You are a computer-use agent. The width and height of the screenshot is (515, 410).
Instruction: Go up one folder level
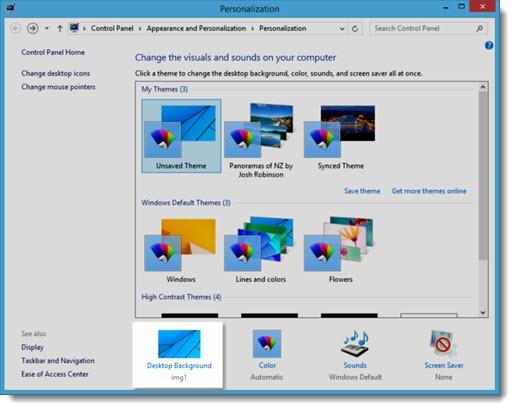coord(60,28)
